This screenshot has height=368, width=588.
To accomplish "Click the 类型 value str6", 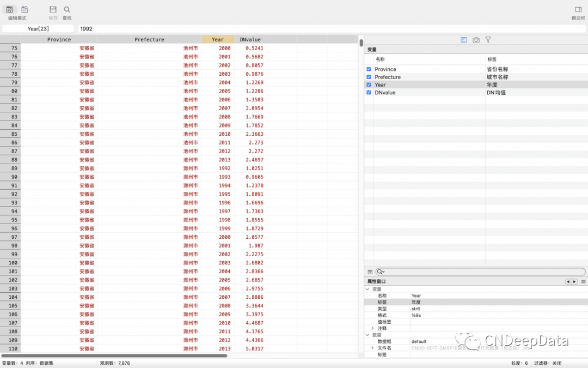I will [x=415, y=309].
